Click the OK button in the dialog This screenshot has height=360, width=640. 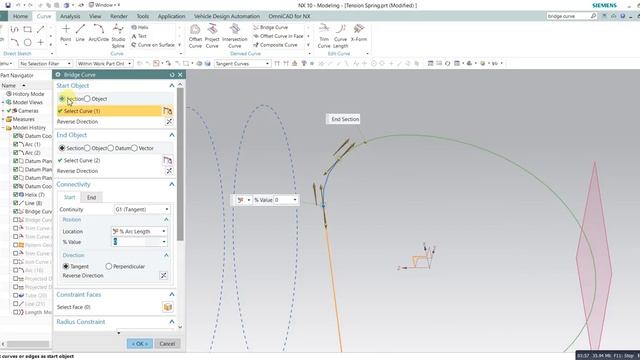[140, 344]
